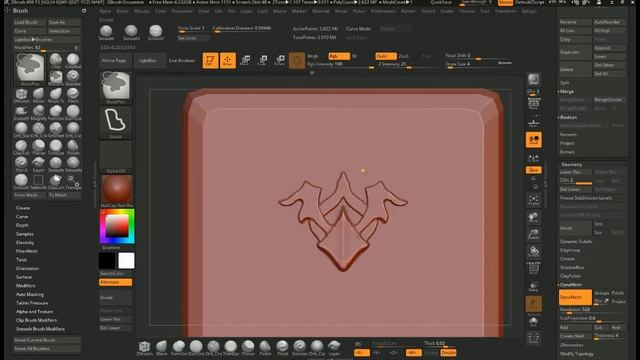Toggle the Qyz symmetry button in right shelf
640x360 pixels.
click(x=533, y=170)
